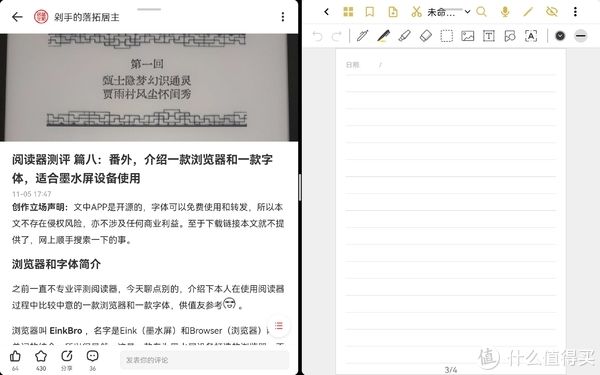Favorite the article with star icon
The image size is (600, 375).
[x=41, y=356]
